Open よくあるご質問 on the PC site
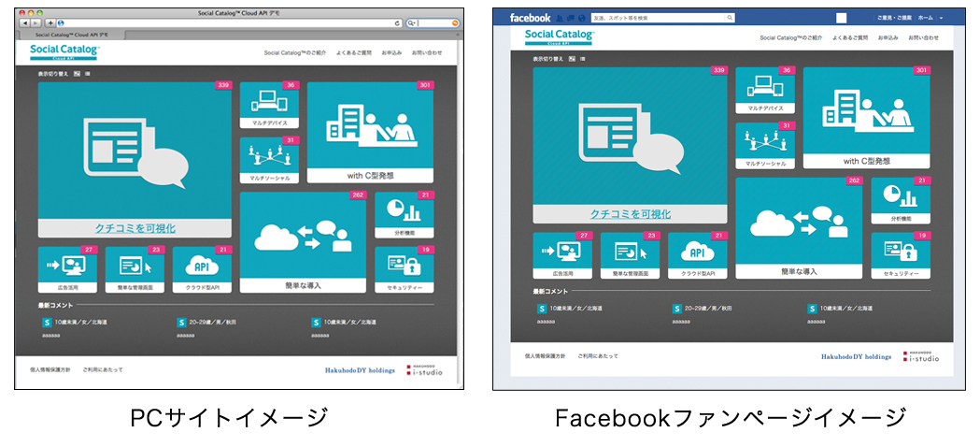Image resolution: width=980 pixels, height=447 pixels. click(x=354, y=53)
